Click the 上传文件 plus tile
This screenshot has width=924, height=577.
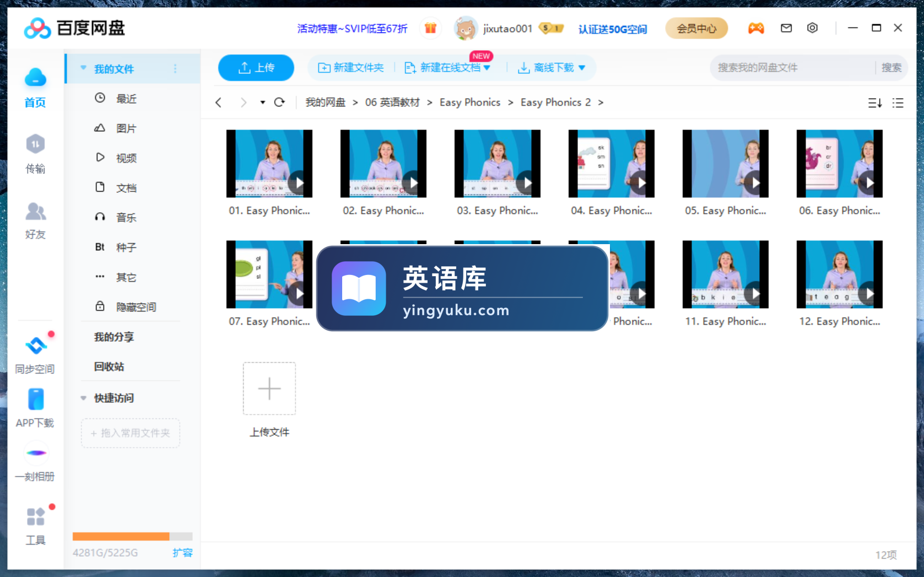pyautogui.click(x=269, y=389)
